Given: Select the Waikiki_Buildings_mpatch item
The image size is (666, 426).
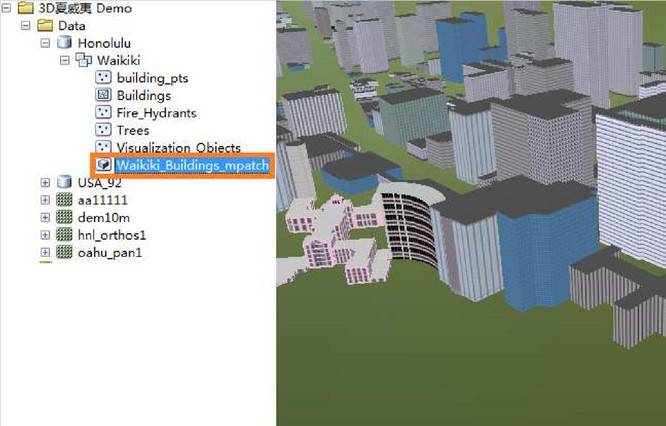Looking at the screenshot, I should (x=192, y=165).
